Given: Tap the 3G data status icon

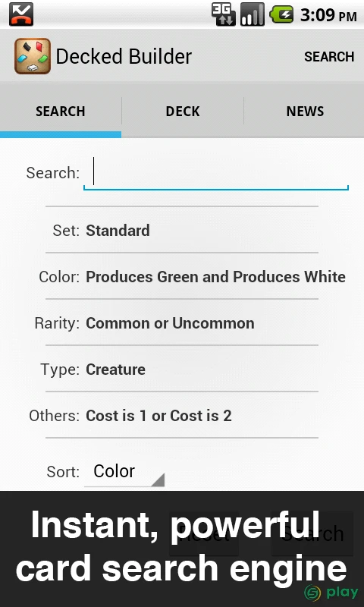Looking at the screenshot, I should pyautogui.click(x=224, y=14).
